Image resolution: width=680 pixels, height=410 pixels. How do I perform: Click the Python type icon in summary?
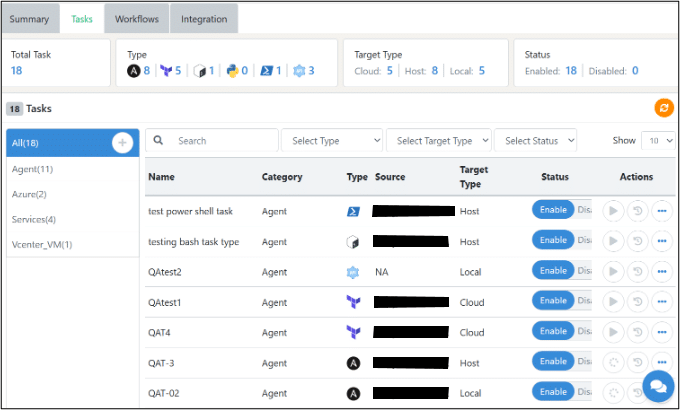[x=232, y=71]
